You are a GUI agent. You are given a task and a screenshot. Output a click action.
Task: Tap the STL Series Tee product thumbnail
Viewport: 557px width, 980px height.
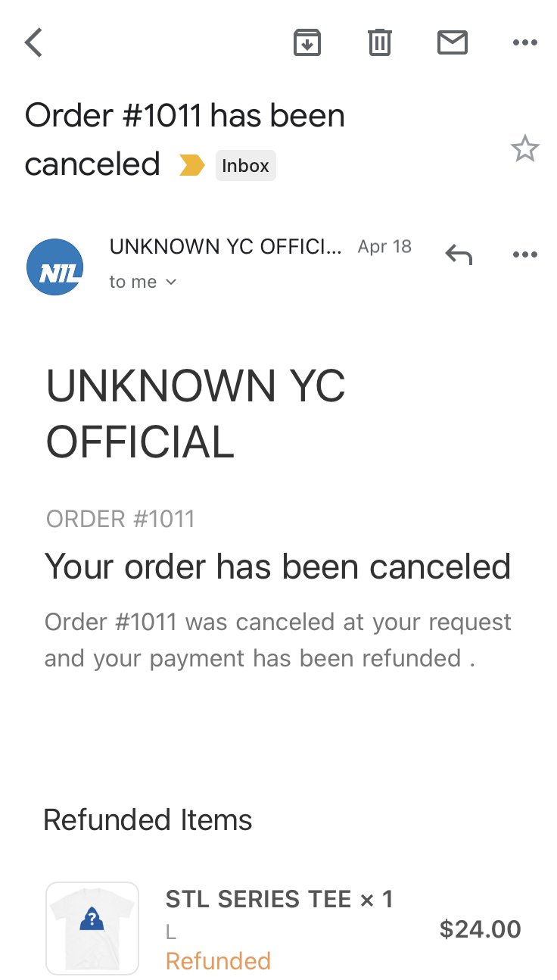click(92, 928)
